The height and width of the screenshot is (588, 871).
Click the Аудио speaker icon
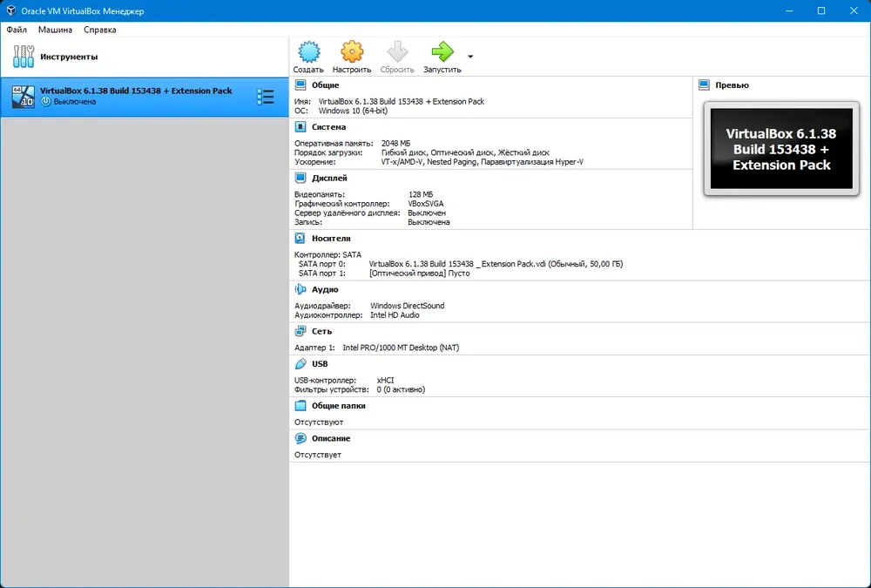[x=300, y=289]
